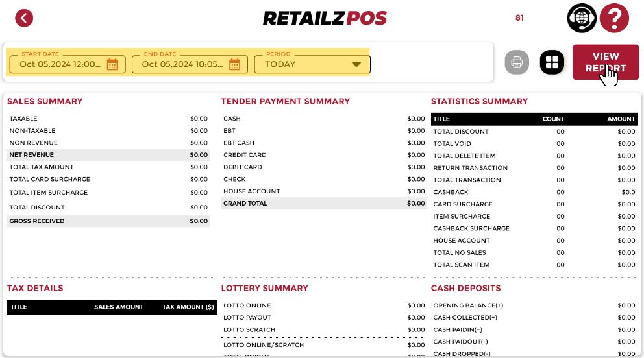Image resolution: width=644 pixels, height=358 pixels.
Task: Click the EBT Cash tender row
Action: 324,143
